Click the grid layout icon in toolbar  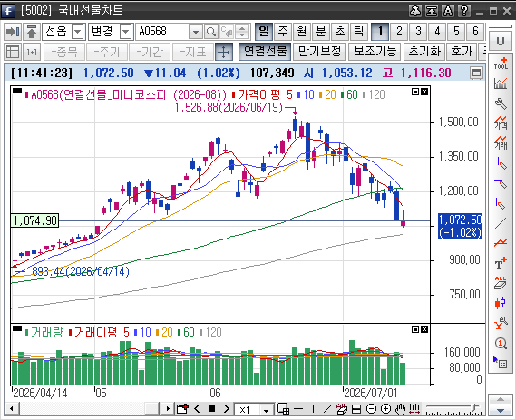[x=13, y=52]
